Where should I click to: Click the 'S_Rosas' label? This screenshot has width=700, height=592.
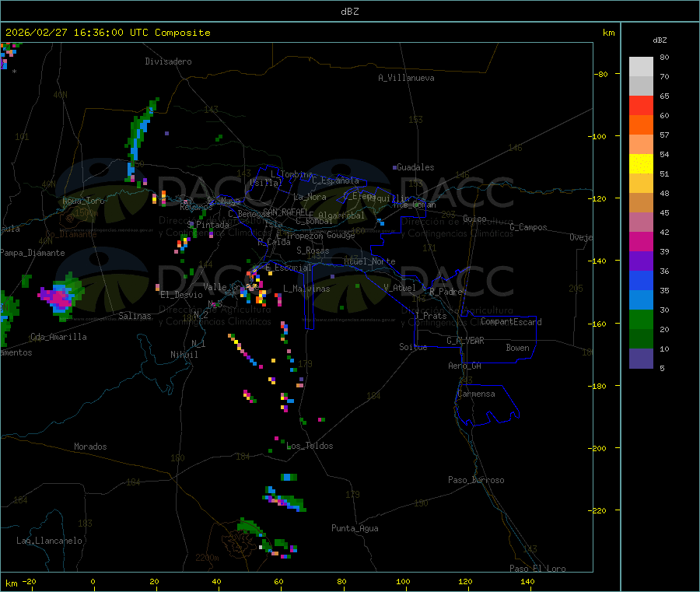coord(313,250)
